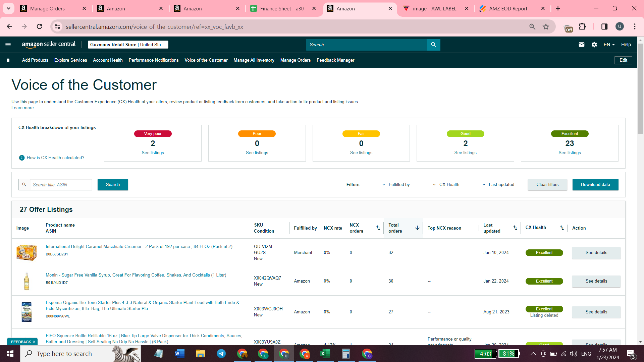
Task: Close the FEEDBACK tab with its X
Action: (34, 342)
